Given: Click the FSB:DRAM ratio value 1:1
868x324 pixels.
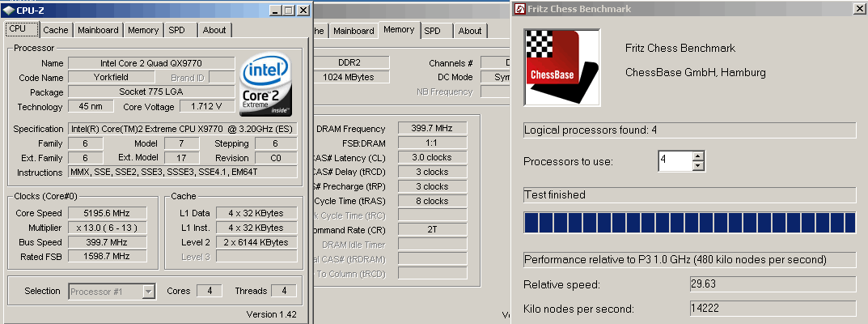Looking at the screenshot, I should tap(432, 143).
